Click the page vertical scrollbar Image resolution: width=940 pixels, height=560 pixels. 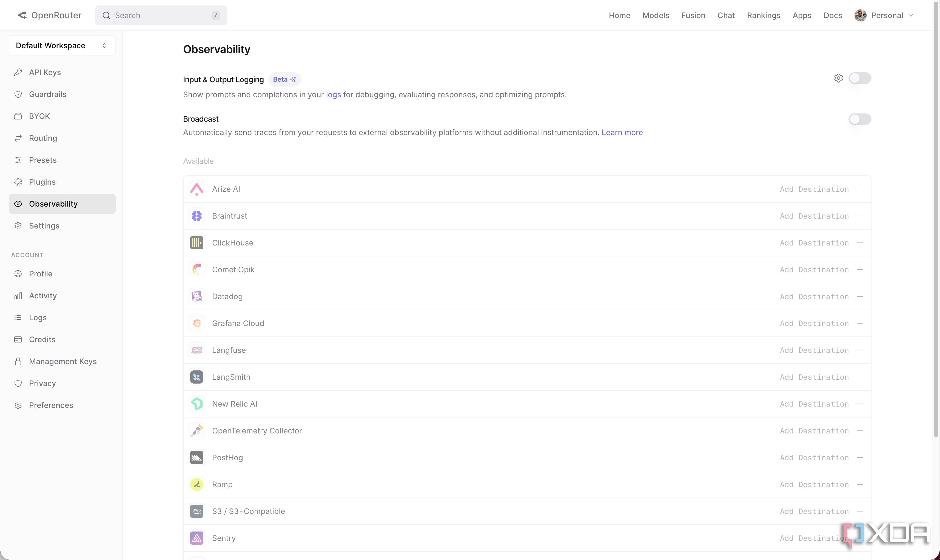coord(936,219)
